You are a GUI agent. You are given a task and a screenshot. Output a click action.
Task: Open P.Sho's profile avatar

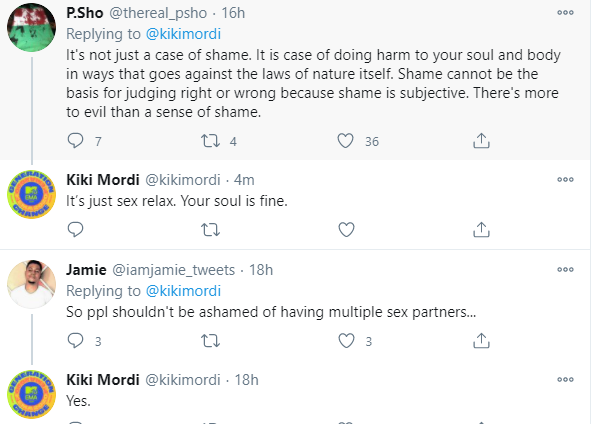pos(32,27)
